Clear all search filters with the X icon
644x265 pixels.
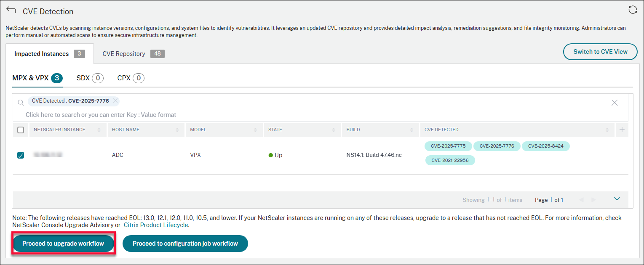point(615,102)
